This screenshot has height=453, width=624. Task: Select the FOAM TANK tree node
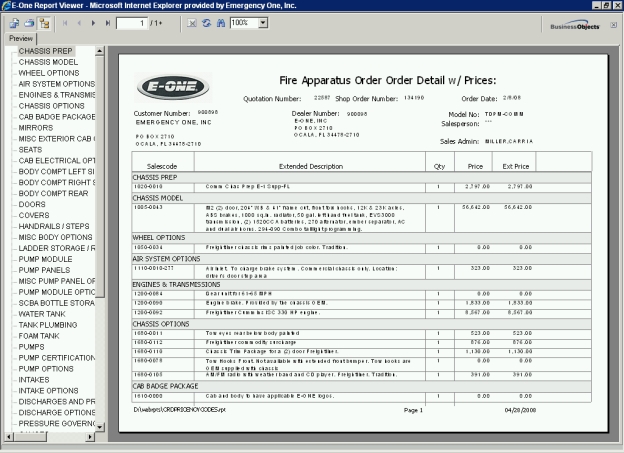pyautogui.click(x=39, y=336)
